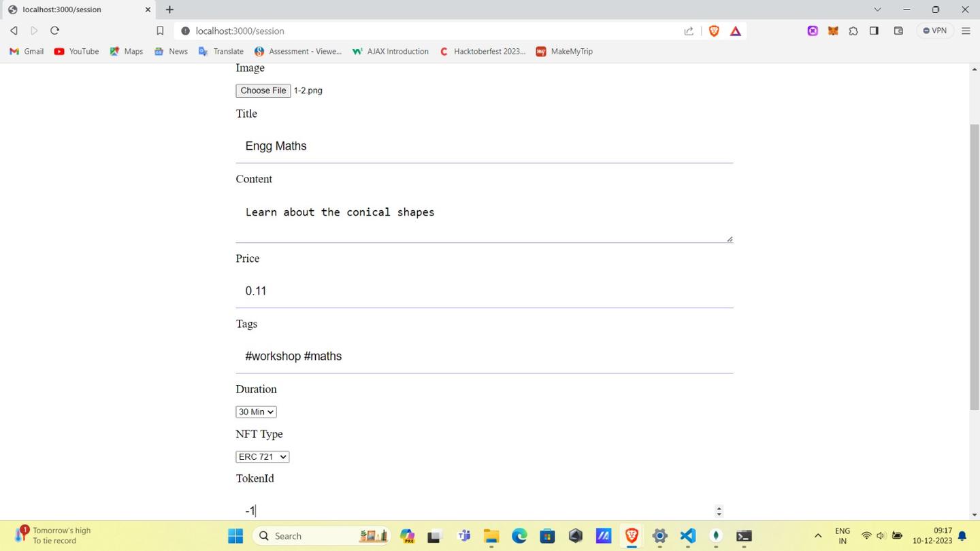
Task: Click the taskbar Search box
Action: 322,536
